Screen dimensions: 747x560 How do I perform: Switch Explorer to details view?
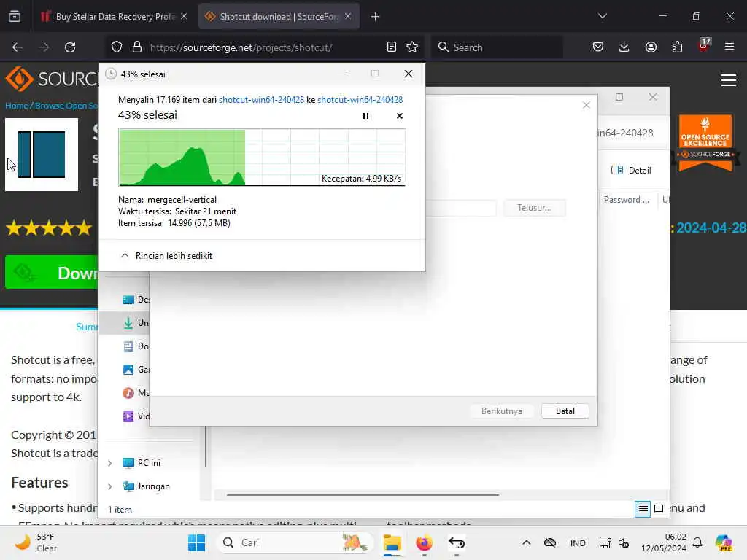click(x=643, y=510)
